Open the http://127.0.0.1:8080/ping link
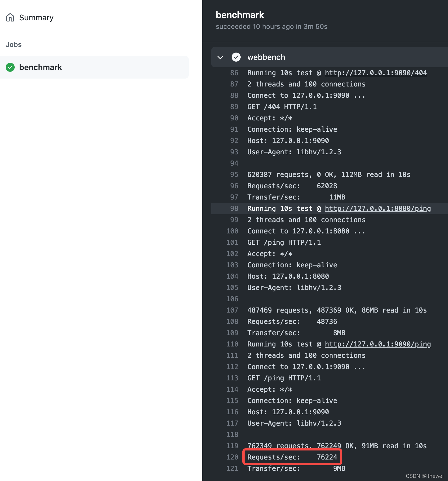The image size is (448, 481). point(378,209)
